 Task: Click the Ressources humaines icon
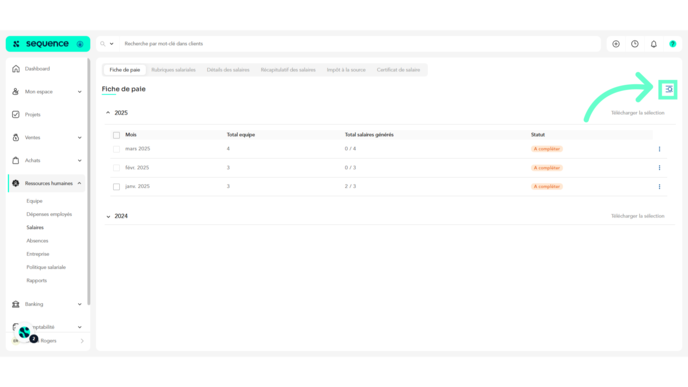click(x=16, y=183)
